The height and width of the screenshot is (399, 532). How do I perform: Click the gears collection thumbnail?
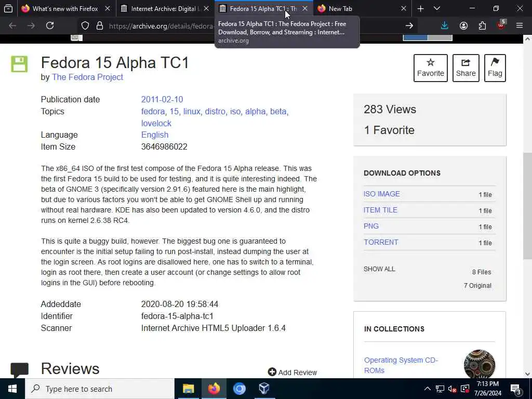point(480,364)
